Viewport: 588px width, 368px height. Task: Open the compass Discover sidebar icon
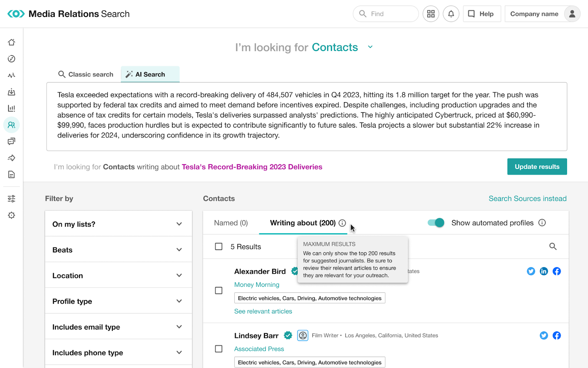point(11,59)
